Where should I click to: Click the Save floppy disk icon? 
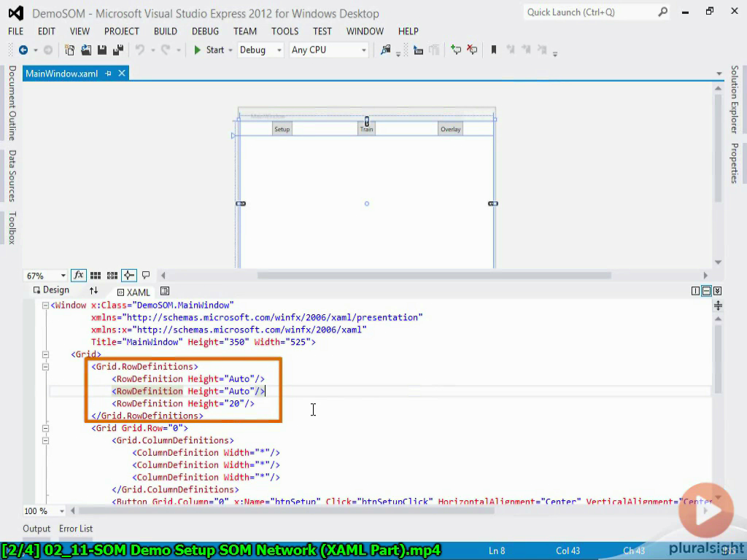102,50
